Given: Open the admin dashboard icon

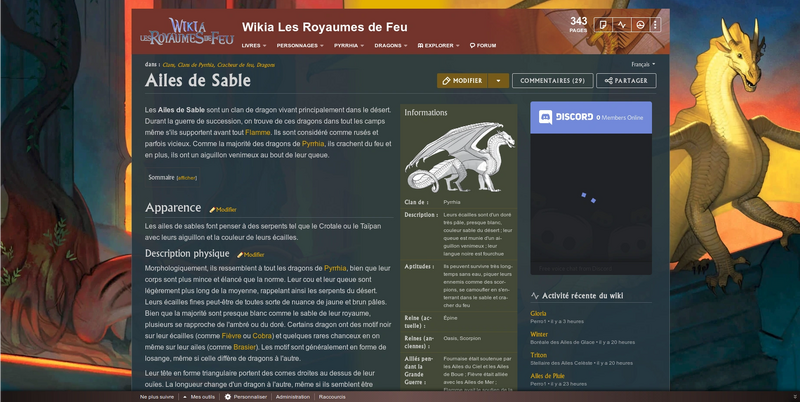Looking at the screenshot, I should click(x=640, y=24).
